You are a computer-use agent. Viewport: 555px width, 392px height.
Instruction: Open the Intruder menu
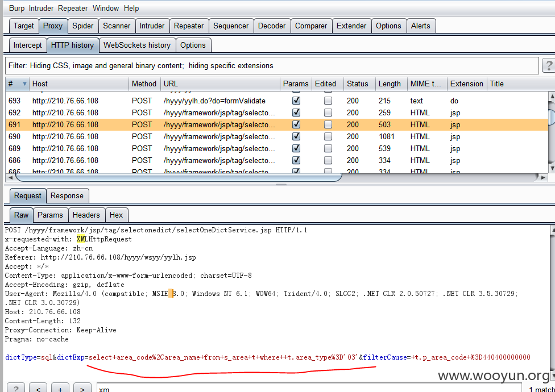pos(41,8)
